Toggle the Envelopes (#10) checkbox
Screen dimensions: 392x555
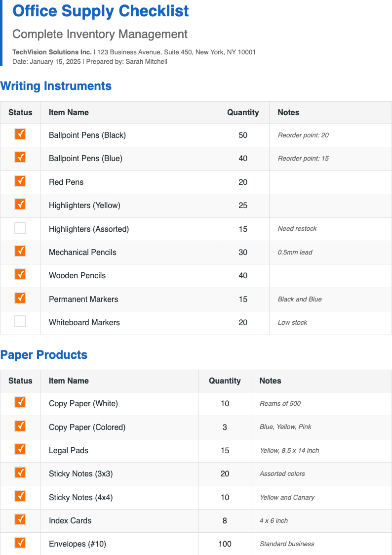tap(20, 543)
